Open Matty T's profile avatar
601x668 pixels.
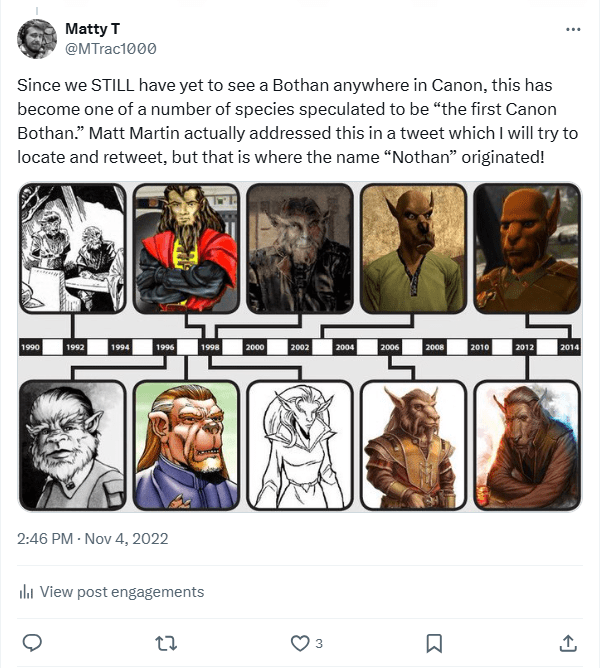point(36,39)
